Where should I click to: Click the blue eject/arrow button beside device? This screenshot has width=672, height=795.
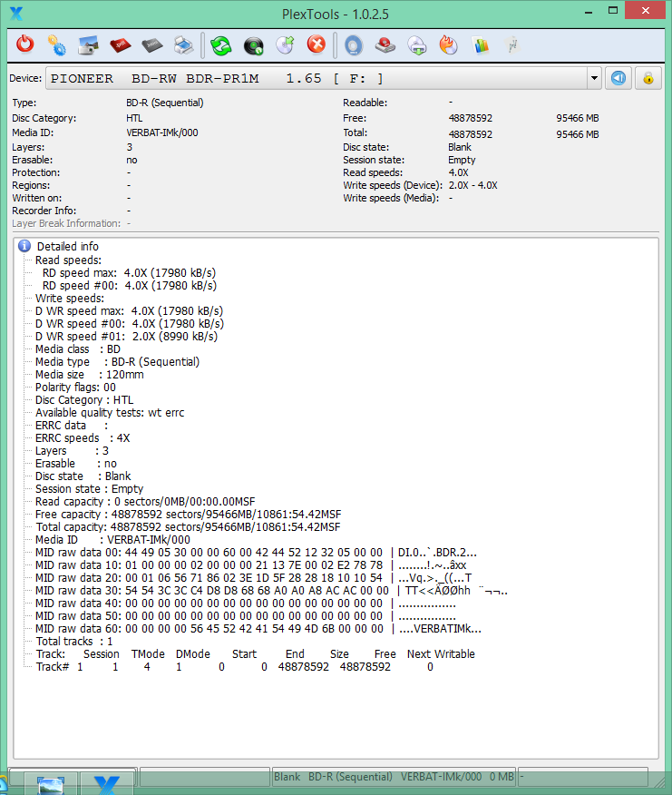point(618,78)
